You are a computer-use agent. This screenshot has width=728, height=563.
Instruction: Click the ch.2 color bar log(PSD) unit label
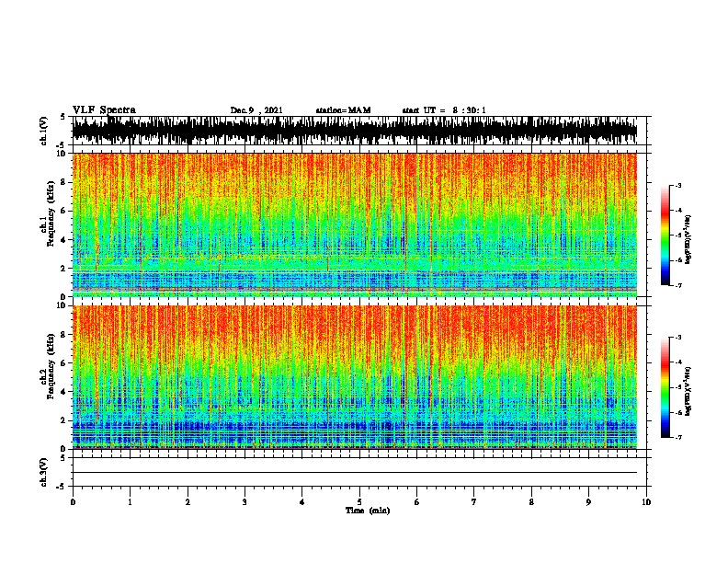point(688,391)
